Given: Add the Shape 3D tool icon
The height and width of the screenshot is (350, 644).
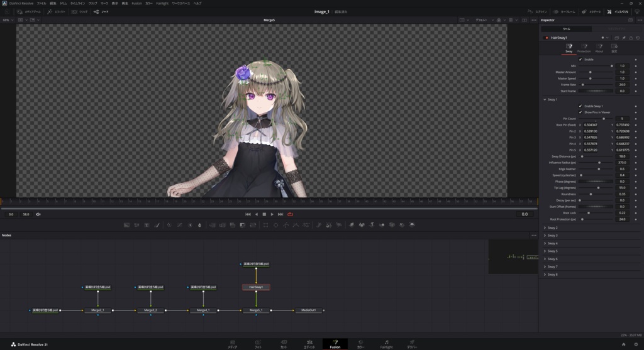Looking at the screenshot, I should click(x=362, y=225).
